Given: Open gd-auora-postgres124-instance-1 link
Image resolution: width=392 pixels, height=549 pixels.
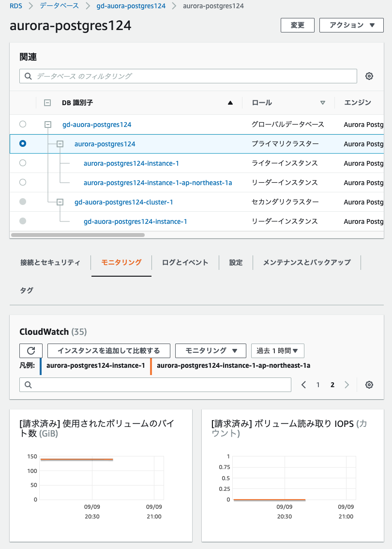Looking at the screenshot, I should [136, 221].
